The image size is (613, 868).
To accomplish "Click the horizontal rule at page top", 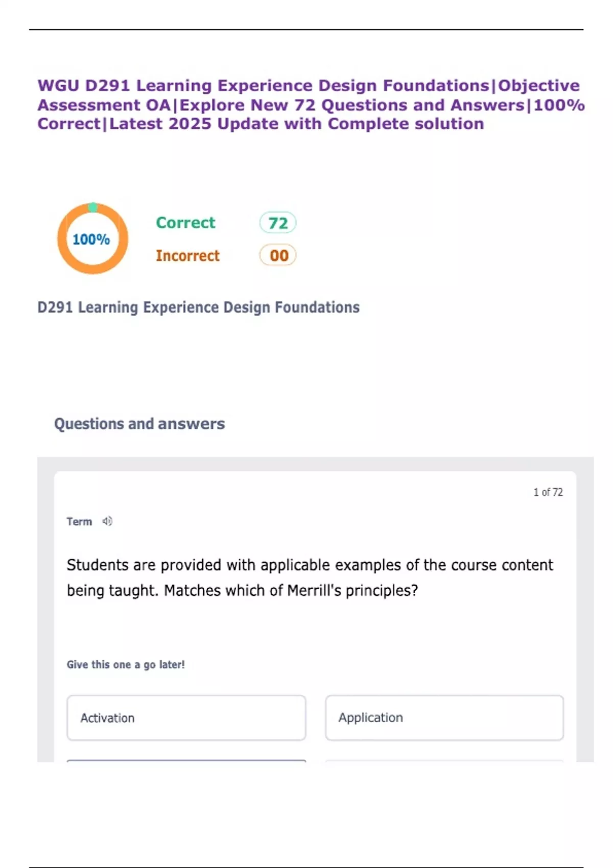I will click(x=306, y=30).
